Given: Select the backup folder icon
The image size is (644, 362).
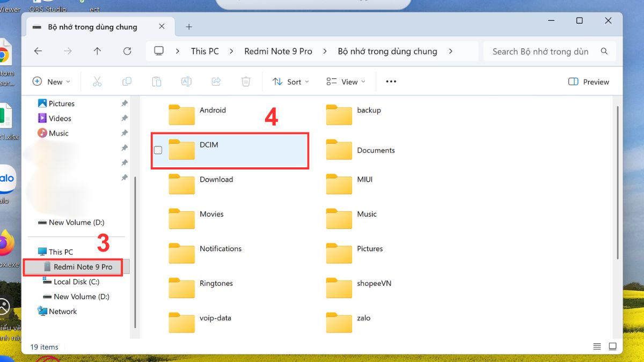Looking at the screenshot, I should click(339, 114).
